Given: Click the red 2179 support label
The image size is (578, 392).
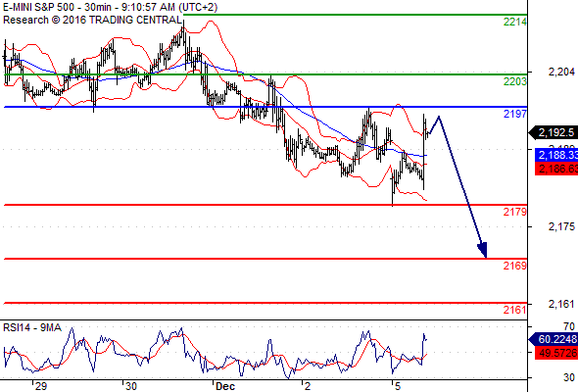Looking at the screenshot, I should 515,212.
